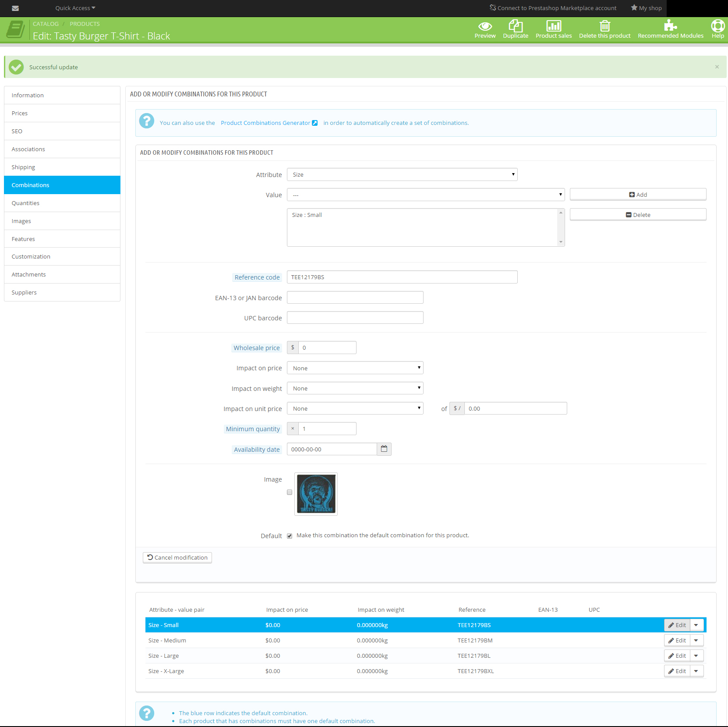
Task: Toggle the product image checkbox
Action: (290, 493)
